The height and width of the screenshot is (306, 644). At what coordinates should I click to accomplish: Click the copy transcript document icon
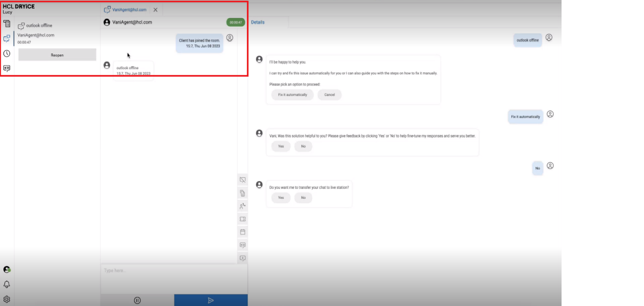tap(243, 193)
